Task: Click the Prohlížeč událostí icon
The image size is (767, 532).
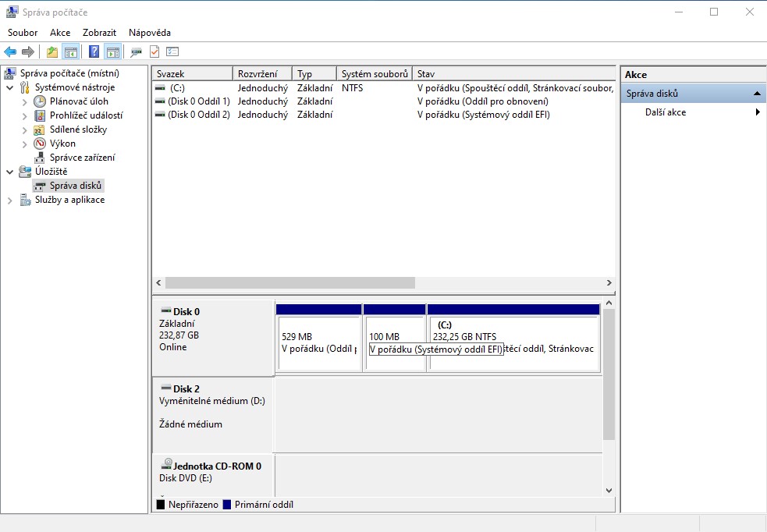Action: [40, 115]
